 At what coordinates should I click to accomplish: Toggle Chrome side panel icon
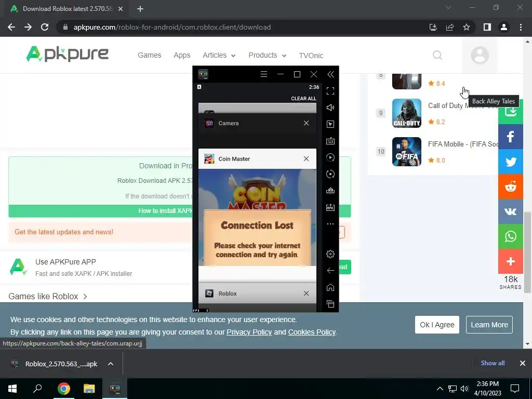pyautogui.click(x=487, y=27)
